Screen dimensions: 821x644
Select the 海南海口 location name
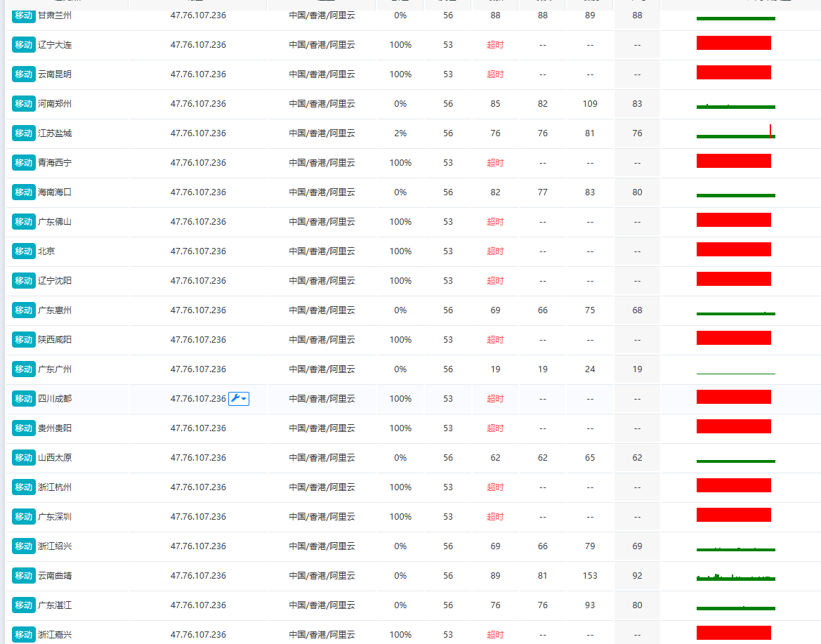click(x=55, y=192)
